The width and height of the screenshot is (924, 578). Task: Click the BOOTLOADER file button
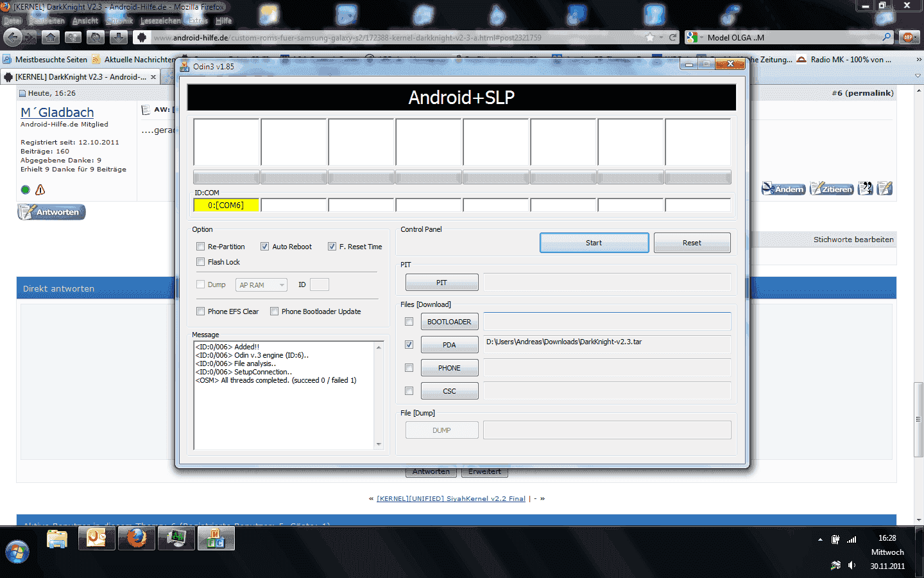point(449,322)
